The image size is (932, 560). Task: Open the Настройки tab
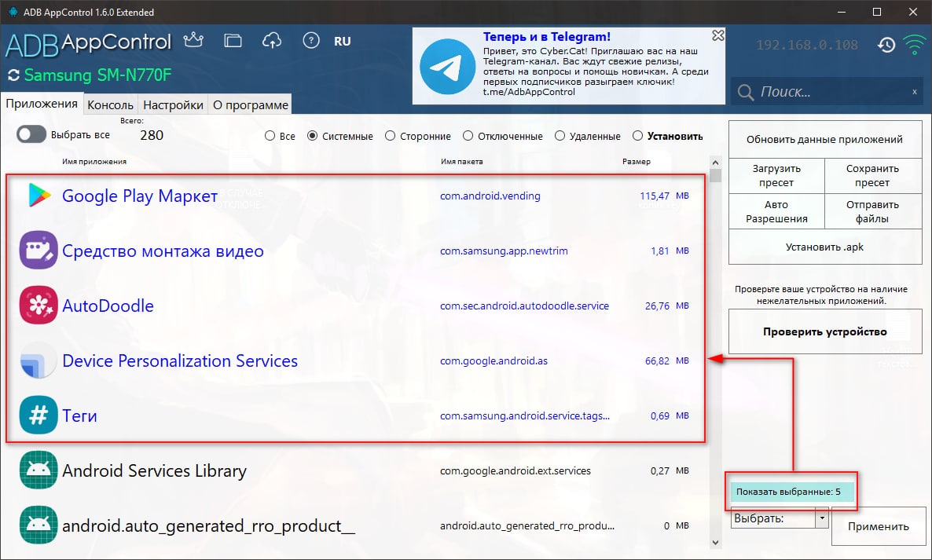(173, 105)
